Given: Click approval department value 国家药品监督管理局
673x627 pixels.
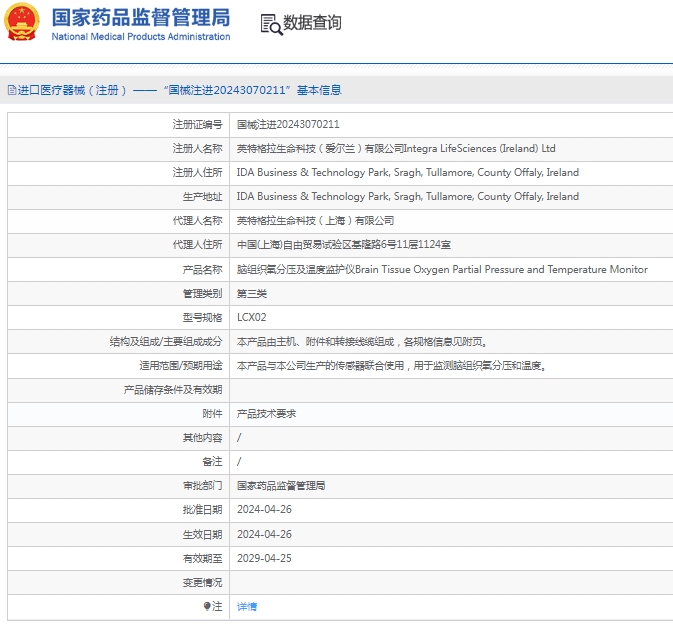Looking at the screenshot, I should (281, 486).
